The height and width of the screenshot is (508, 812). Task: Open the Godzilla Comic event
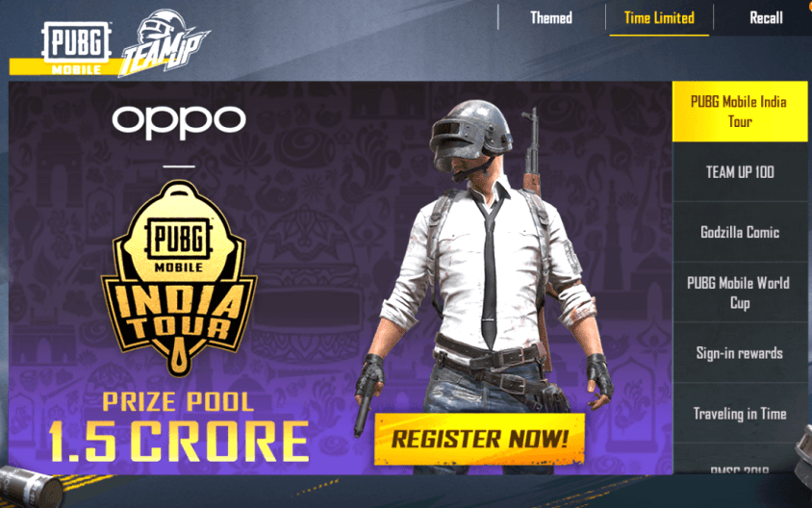click(740, 232)
